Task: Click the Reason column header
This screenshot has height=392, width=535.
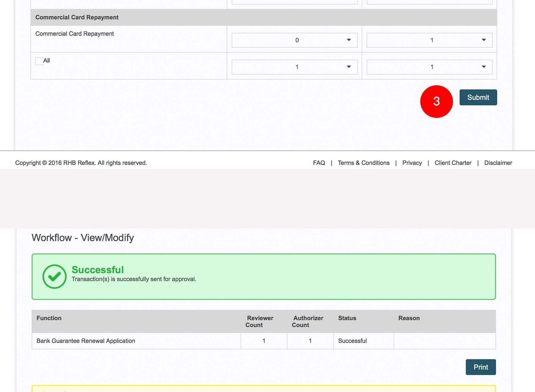Action: pos(409,318)
